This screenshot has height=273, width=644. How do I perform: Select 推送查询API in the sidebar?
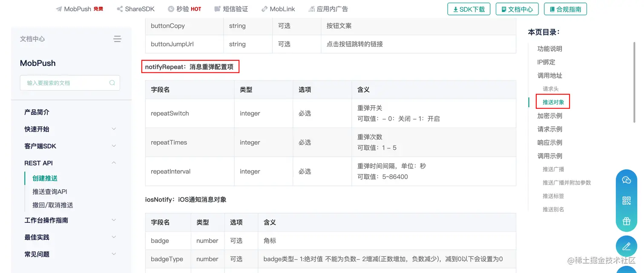(x=50, y=192)
